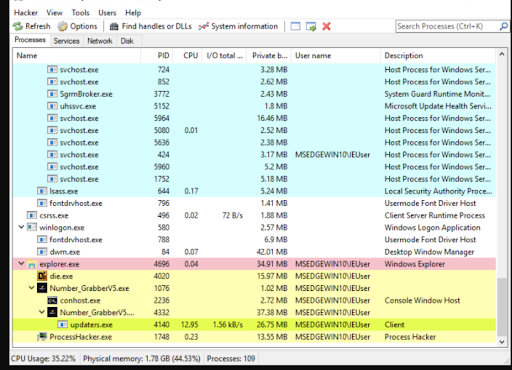Open the View menu
This screenshot has height=370, width=512.
[x=54, y=13]
